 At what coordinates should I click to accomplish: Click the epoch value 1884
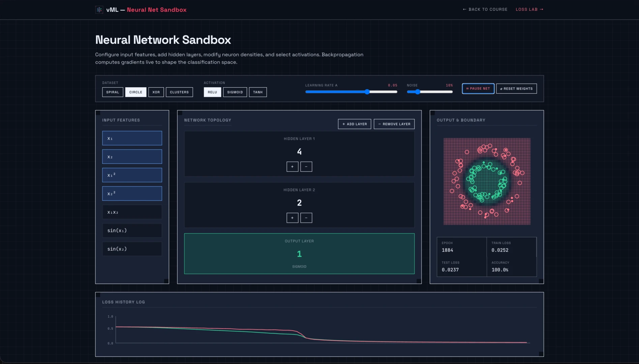447,250
